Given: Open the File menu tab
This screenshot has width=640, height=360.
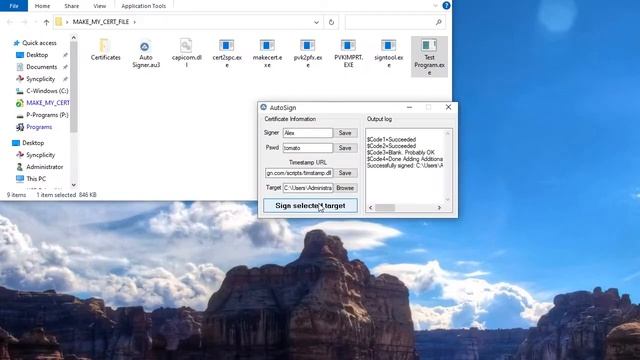Looking at the screenshot, I should [14, 6].
